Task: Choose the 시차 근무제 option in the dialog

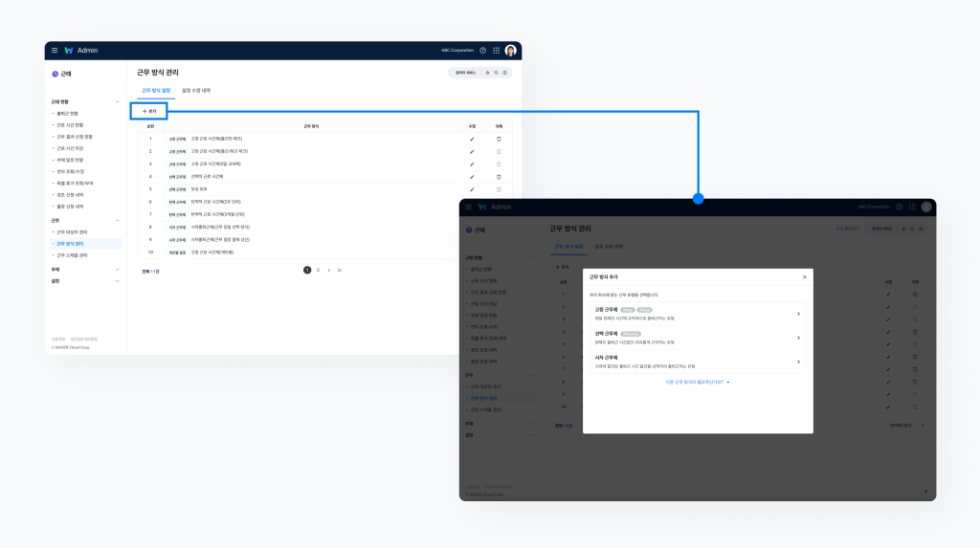Action: pyautogui.click(x=698, y=362)
